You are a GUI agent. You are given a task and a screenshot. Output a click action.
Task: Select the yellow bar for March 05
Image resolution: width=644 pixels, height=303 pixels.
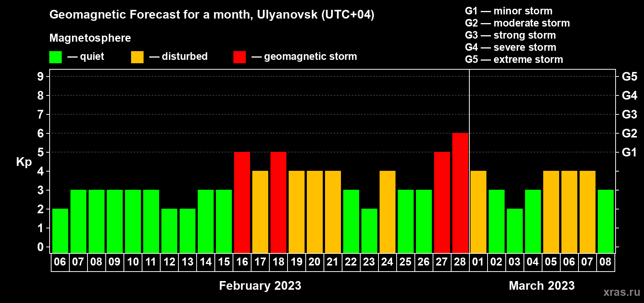(551, 212)
